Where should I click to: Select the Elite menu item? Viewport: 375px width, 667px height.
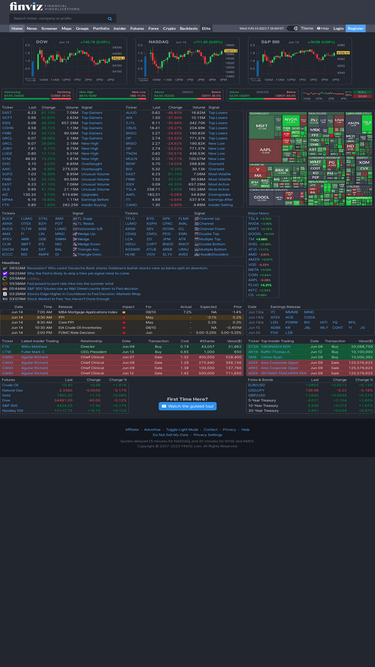pyautogui.click(x=206, y=29)
